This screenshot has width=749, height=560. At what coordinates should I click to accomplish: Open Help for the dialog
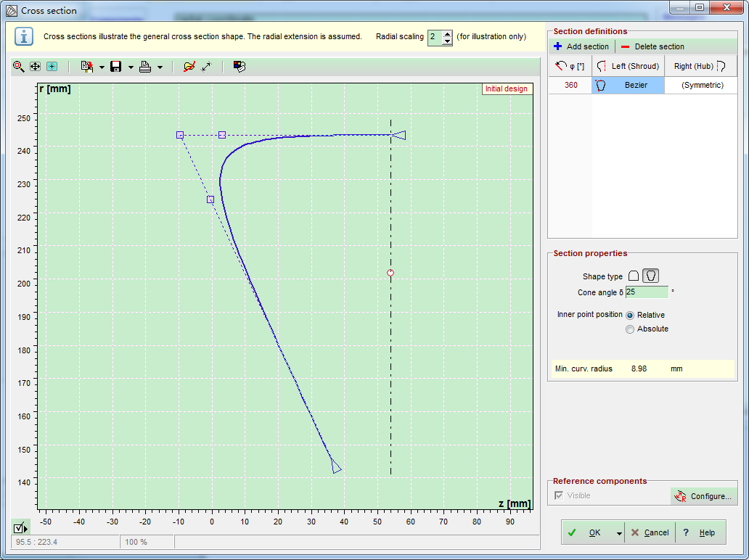701,532
